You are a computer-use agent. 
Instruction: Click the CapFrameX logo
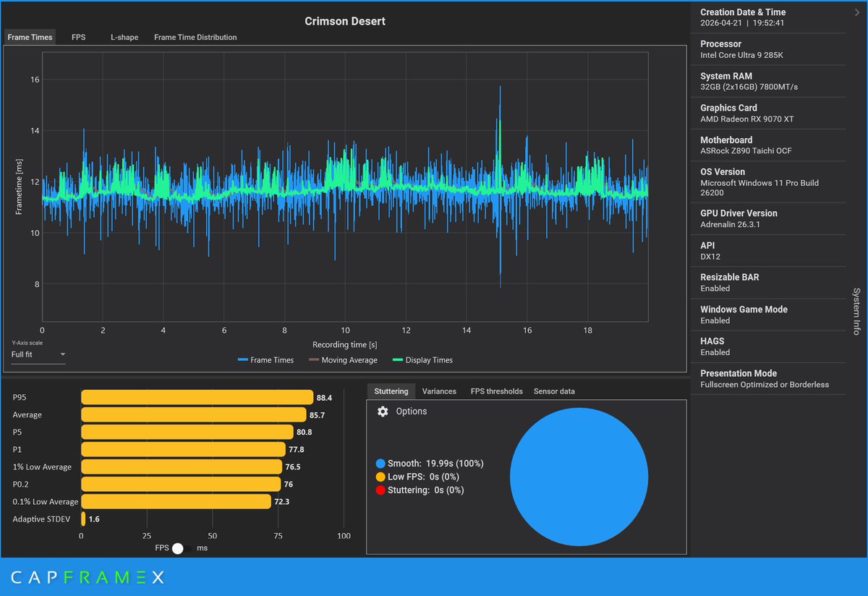tap(88, 577)
